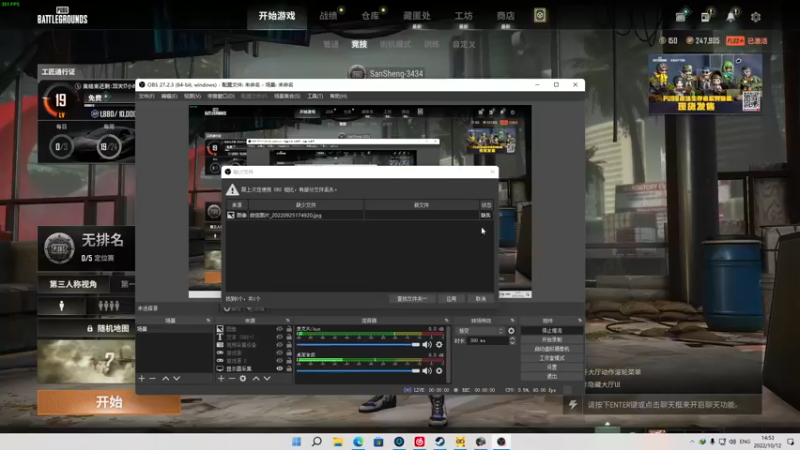Open 帮助(H) menu in OBS

[x=338, y=96]
